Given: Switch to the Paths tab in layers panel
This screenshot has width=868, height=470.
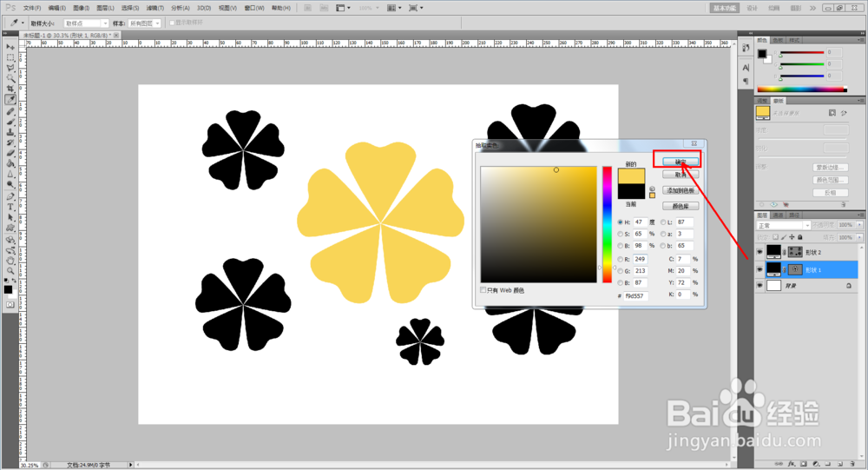Looking at the screenshot, I should tap(793, 215).
